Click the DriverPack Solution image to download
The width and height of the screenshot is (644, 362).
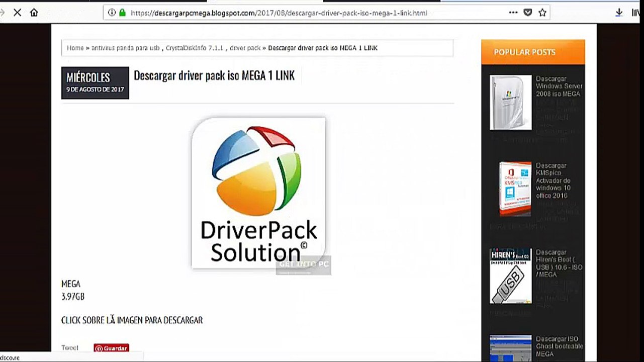point(258,193)
